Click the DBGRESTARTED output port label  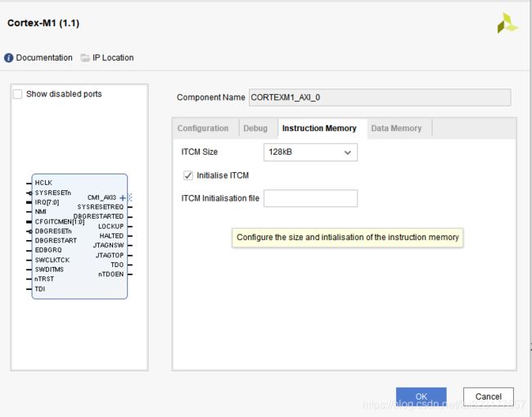click(x=98, y=216)
